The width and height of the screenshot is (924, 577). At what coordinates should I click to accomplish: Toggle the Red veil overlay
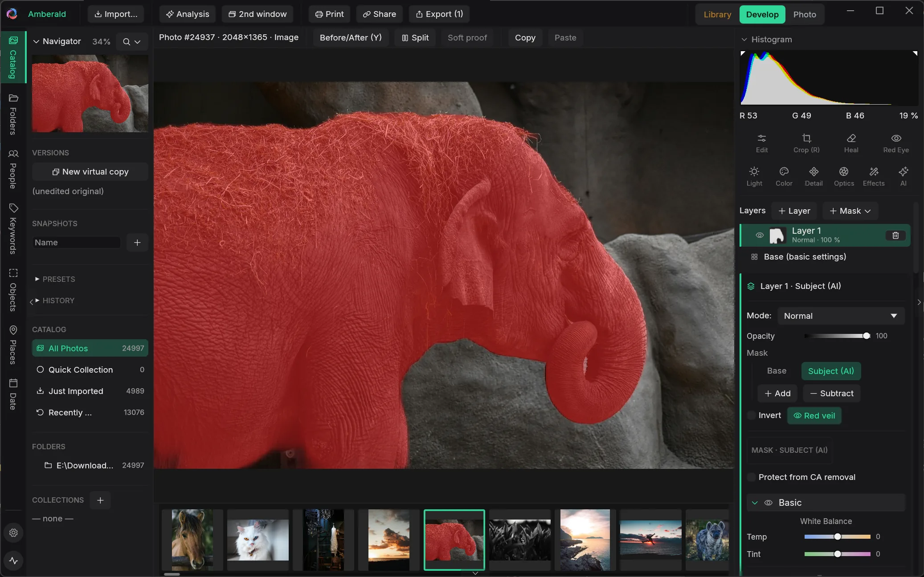[x=814, y=415]
